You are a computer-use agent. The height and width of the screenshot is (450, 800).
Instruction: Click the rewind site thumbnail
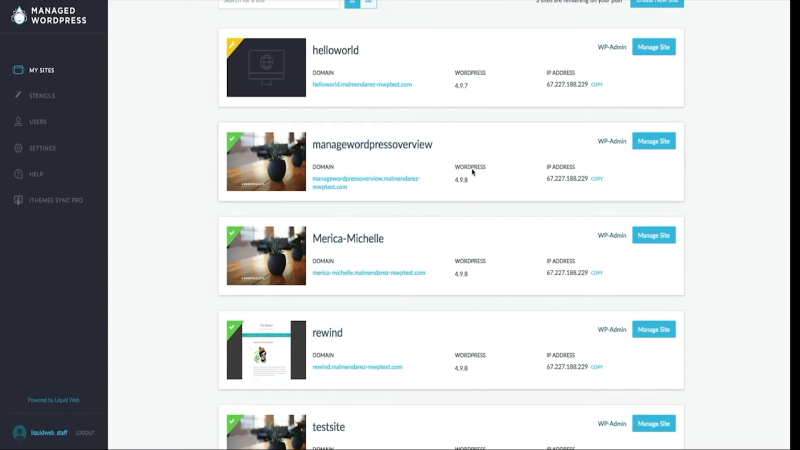tap(266, 350)
